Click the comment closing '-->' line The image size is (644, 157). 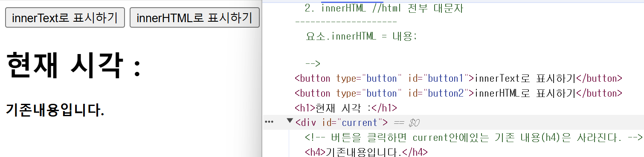(313, 64)
